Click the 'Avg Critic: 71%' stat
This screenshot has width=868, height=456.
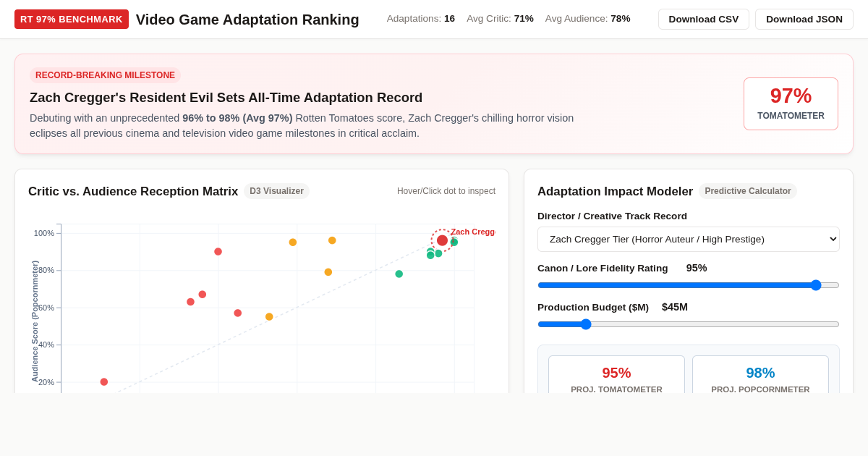click(500, 19)
